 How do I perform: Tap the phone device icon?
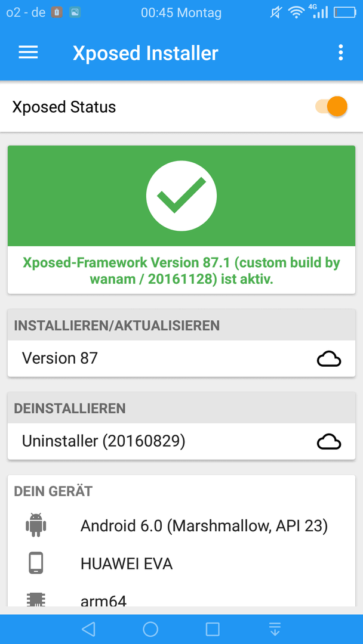pyautogui.click(x=36, y=563)
